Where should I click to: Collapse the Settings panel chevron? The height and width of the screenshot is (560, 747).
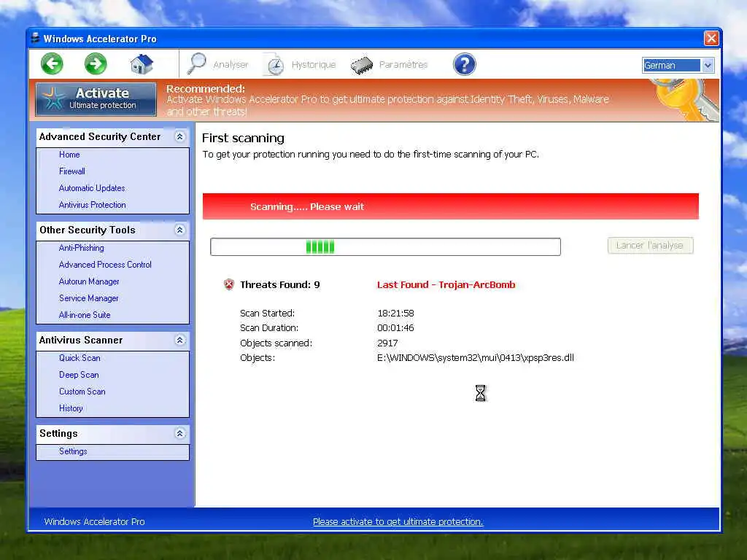coord(179,434)
